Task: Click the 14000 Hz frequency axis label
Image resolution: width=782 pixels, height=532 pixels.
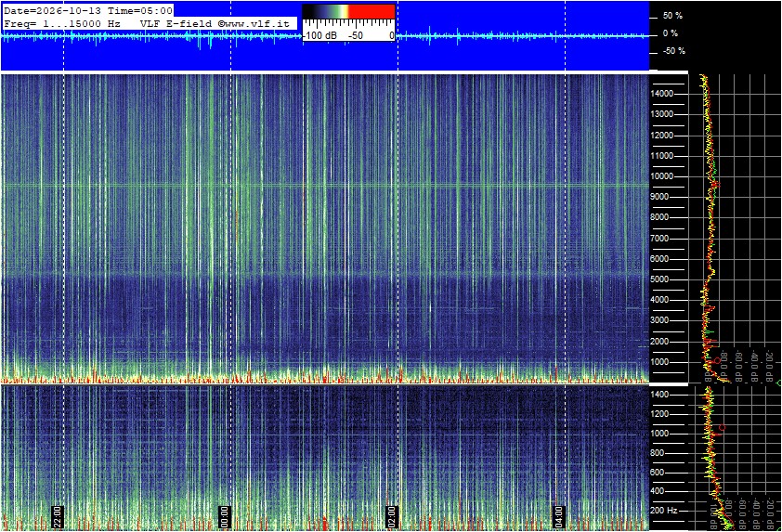Action: point(662,94)
